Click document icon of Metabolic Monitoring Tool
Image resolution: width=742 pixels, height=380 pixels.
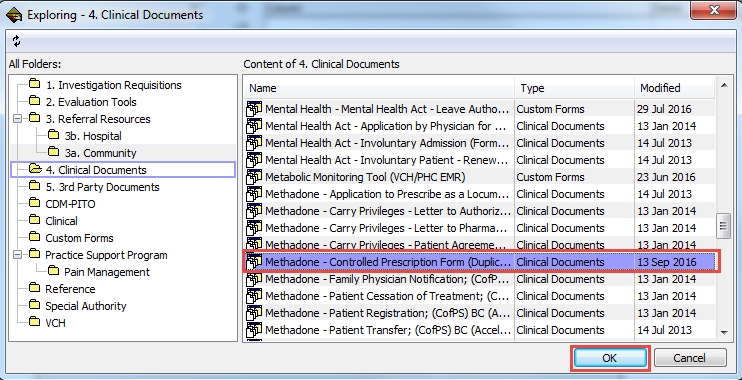click(254, 177)
